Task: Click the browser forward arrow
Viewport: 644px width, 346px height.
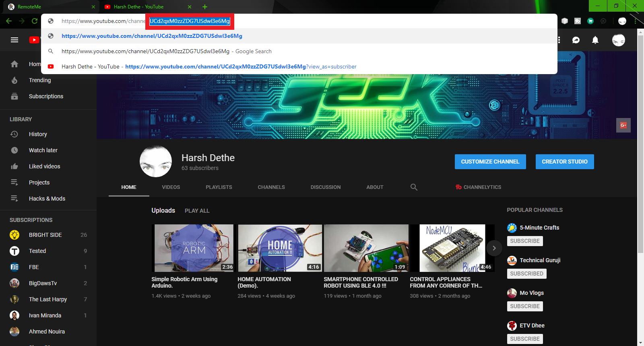Action: point(22,21)
